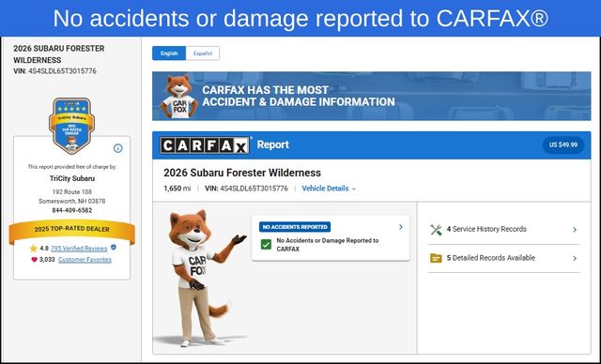The image size is (601, 364).
Task: Click the CARFAX logo in report header
Action: pos(205,145)
